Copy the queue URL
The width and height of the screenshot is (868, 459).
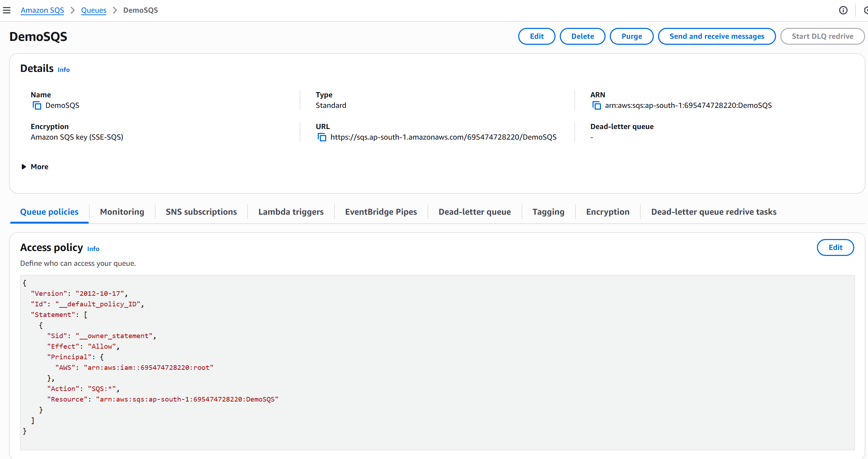pos(322,137)
